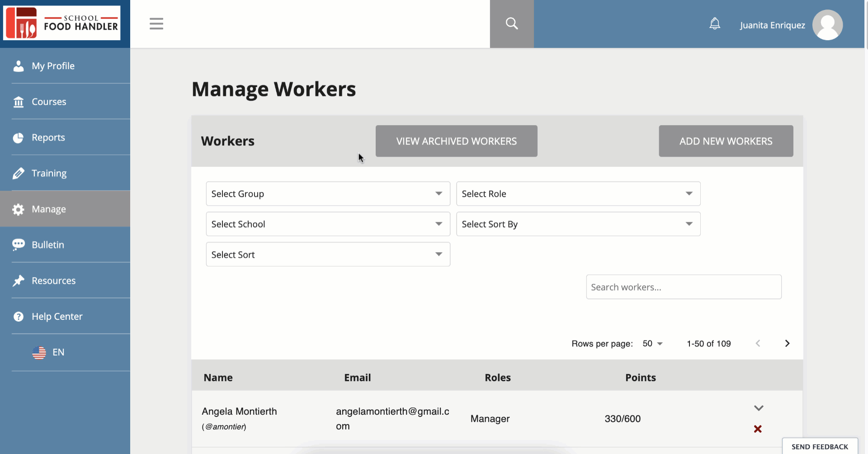Remove Angela Montierth with red X
The height and width of the screenshot is (454, 868).
click(758, 429)
